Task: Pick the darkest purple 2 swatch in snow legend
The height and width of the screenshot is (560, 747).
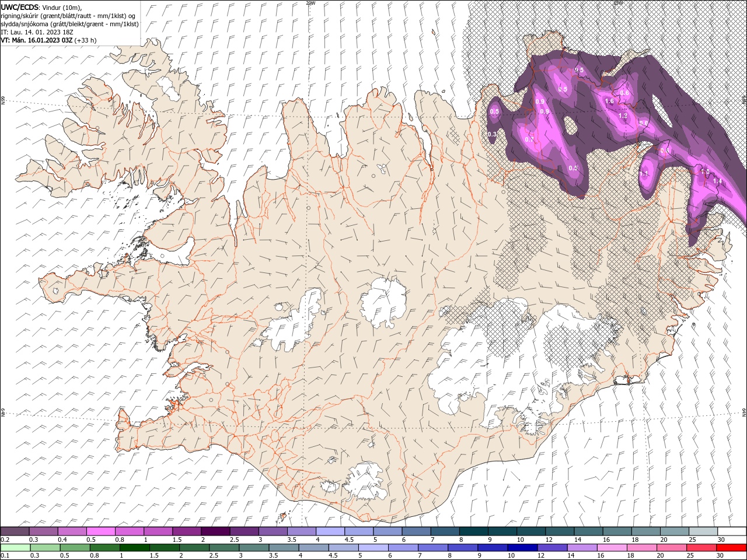Action: 215,531
